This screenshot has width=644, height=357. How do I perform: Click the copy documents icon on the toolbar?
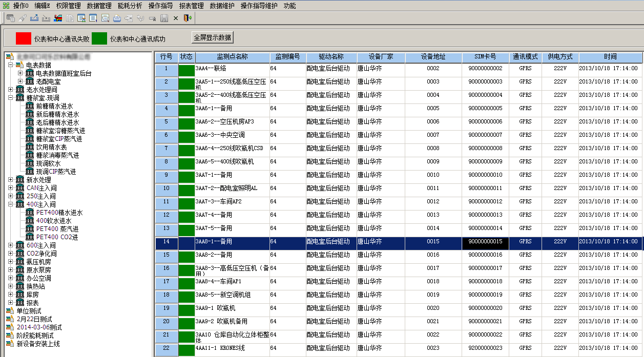pyautogui.click(x=69, y=18)
